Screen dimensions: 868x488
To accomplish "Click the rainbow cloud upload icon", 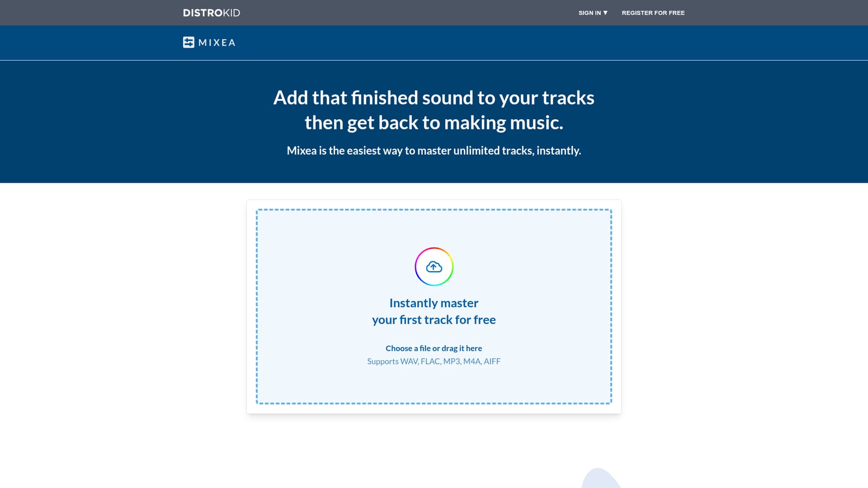I will coord(434,267).
